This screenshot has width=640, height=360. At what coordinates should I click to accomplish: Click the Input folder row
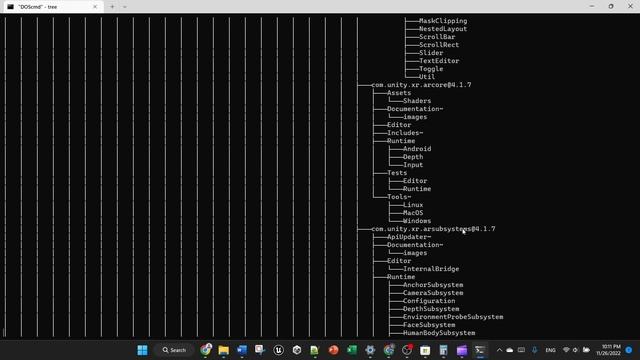[x=413, y=165]
